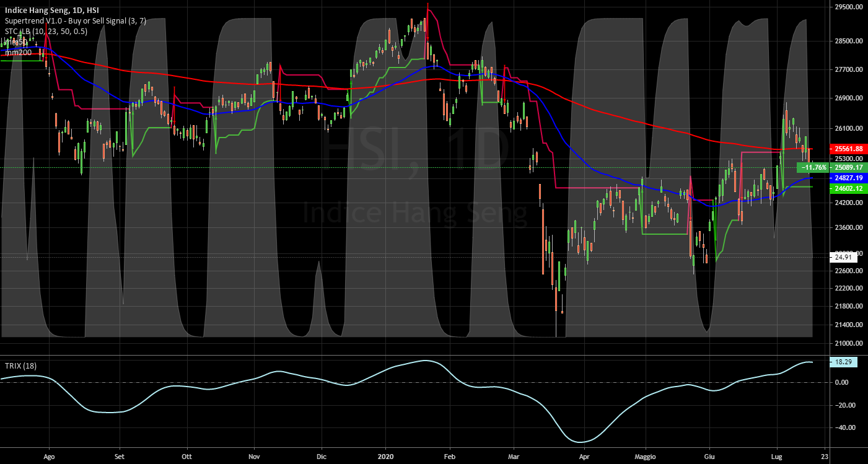
Task: Click 29500.00 on the price axis
Action: 849,7
